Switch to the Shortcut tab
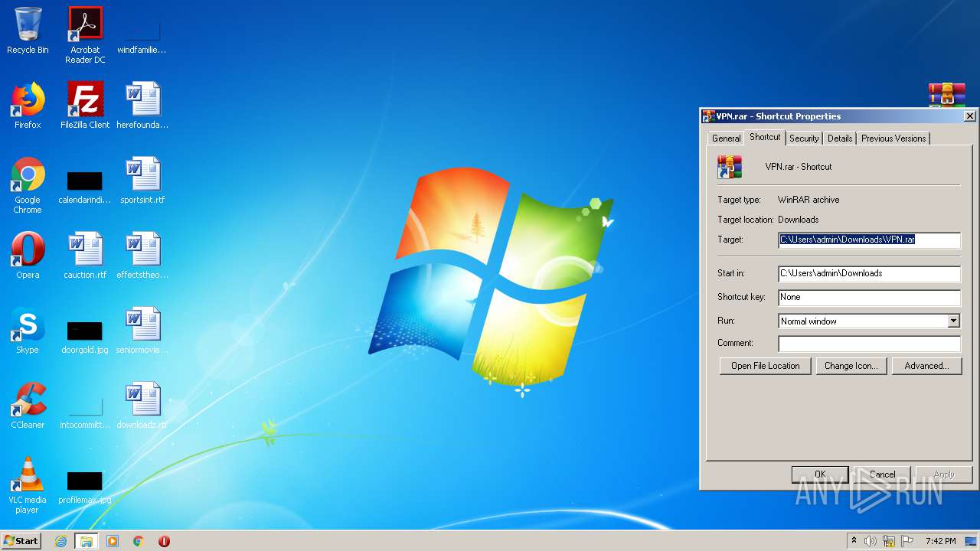This screenshot has height=551, width=980. click(x=765, y=137)
